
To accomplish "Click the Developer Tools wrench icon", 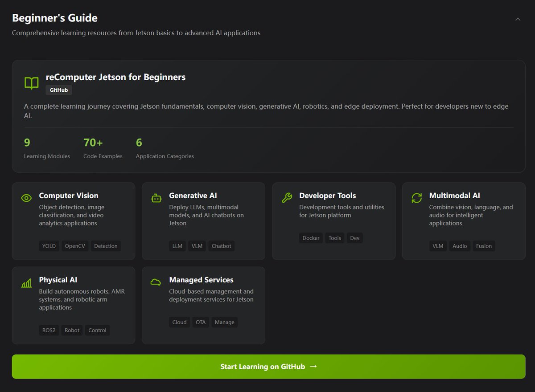I will click(287, 198).
